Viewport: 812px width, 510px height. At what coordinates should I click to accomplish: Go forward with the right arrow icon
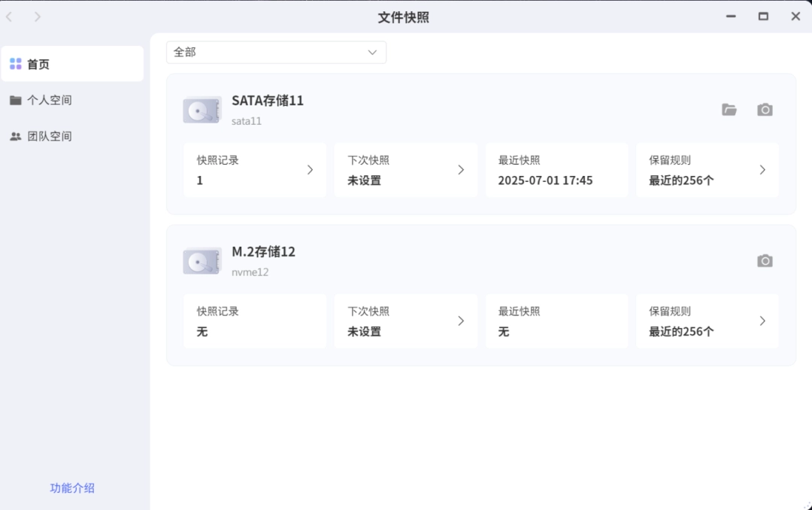click(38, 17)
